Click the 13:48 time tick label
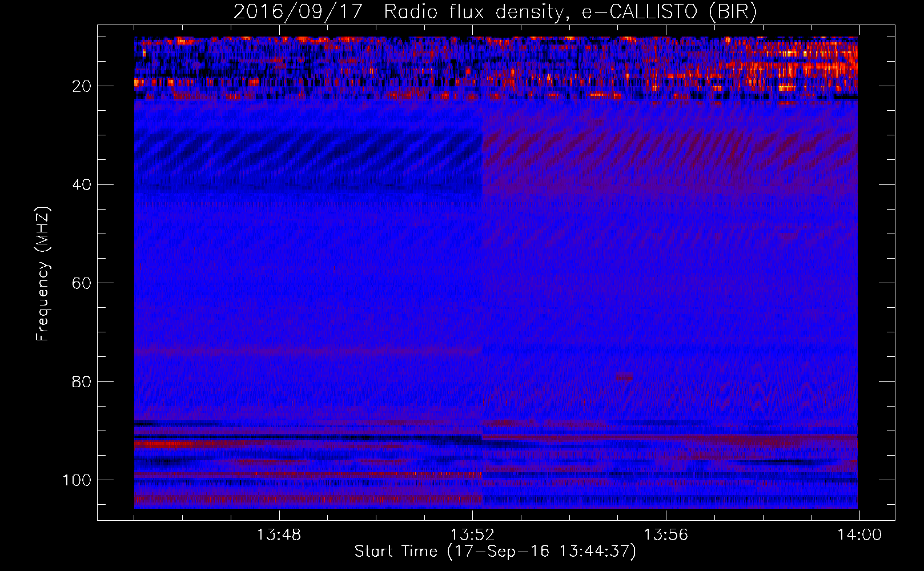924x571 pixels. coord(279,535)
